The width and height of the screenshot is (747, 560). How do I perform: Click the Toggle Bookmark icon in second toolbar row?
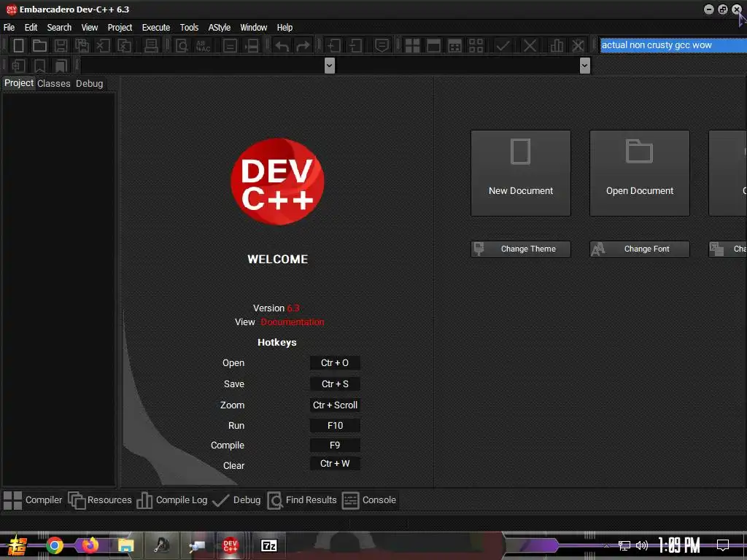[x=39, y=65]
